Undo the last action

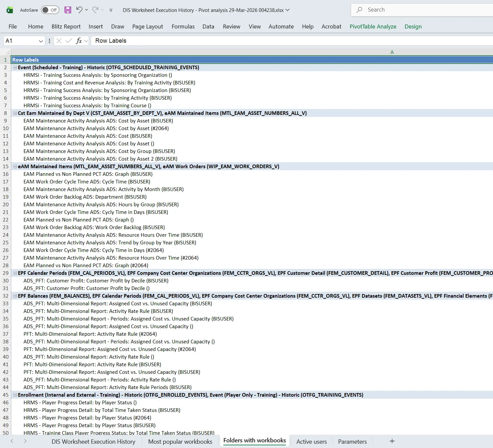pos(79,10)
